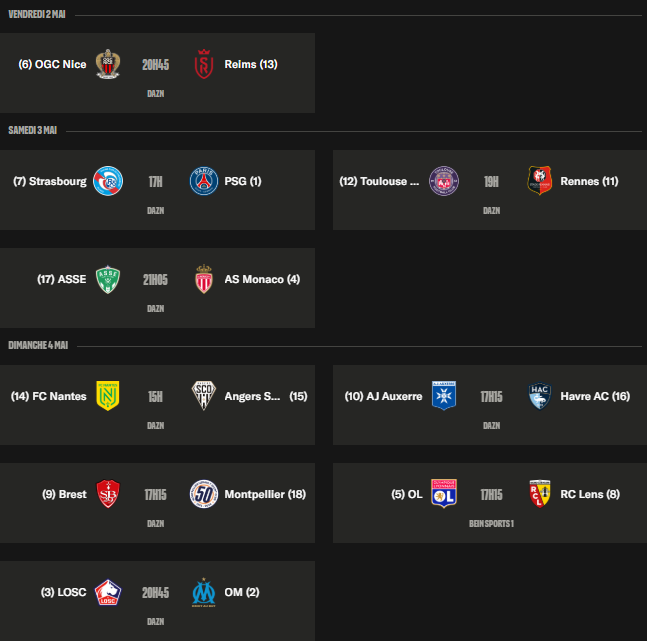Click the Stade de Reims club logo
This screenshot has height=641, width=647.
tap(204, 64)
